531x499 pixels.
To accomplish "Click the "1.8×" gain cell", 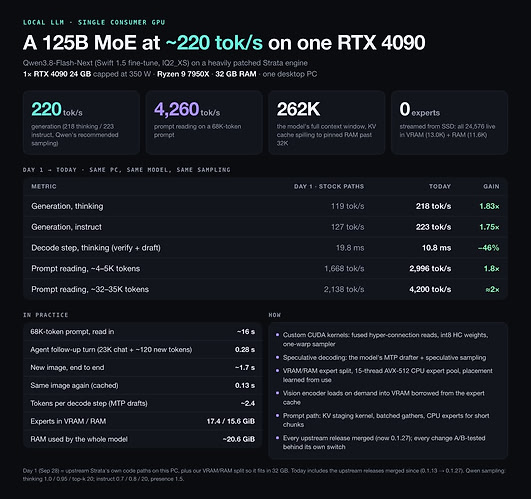I will point(491,268).
